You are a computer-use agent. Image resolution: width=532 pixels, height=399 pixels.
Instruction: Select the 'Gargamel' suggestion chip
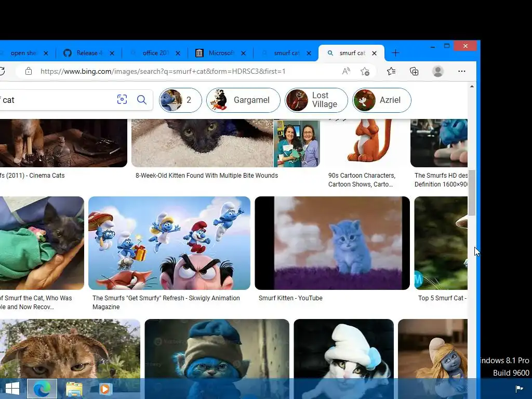[243, 100]
